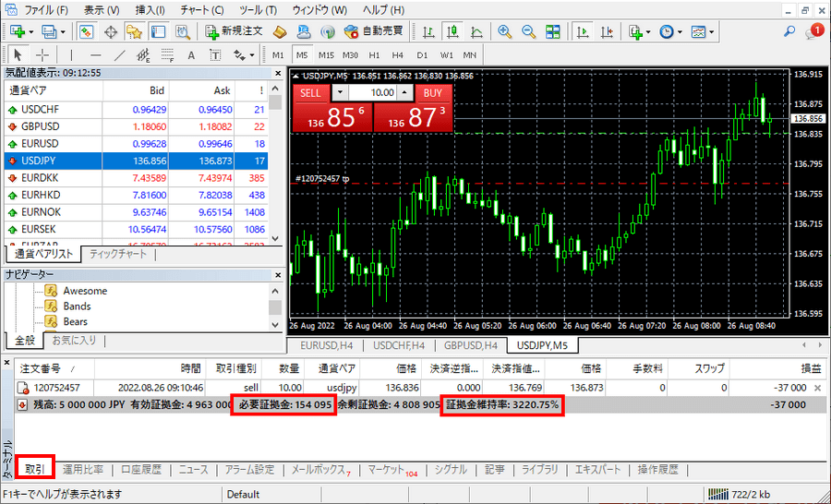Screen dimensions: 831x504
Task: Switch to GBPUSD,H4 chart tab
Action: (x=471, y=345)
